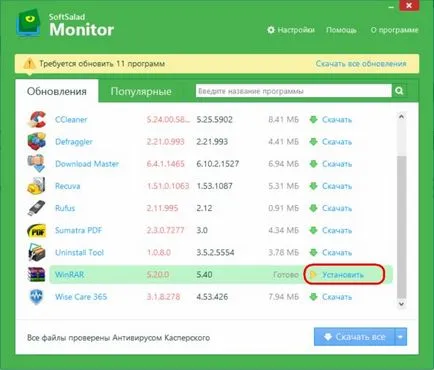
Task: Expand the Скачать все dropdown arrow
Action: pos(400,337)
